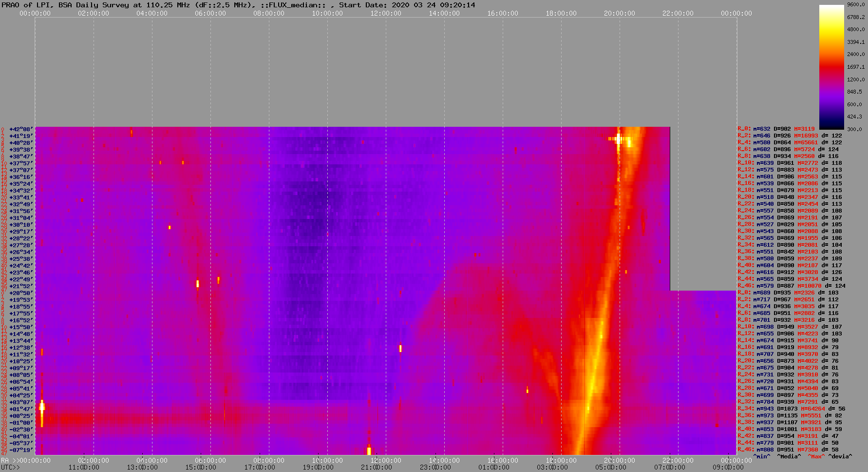Click the 'UTC>>' axis label

pyautogui.click(x=10, y=468)
